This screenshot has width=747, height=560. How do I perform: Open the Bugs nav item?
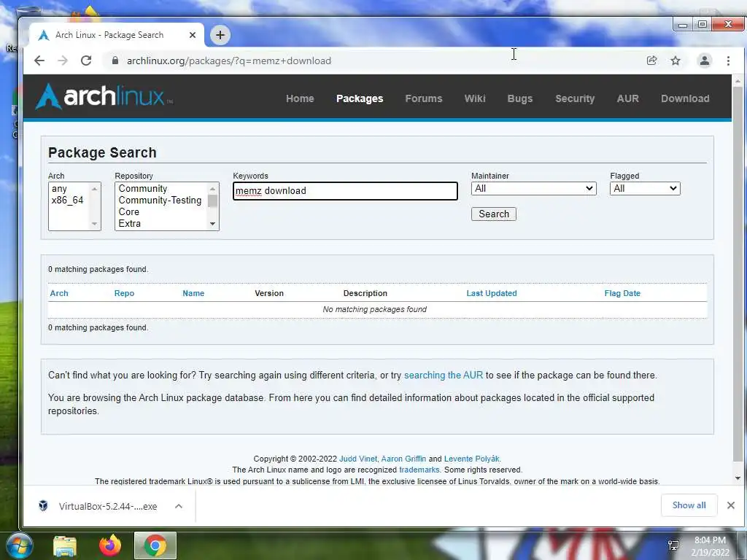point(519,98)
